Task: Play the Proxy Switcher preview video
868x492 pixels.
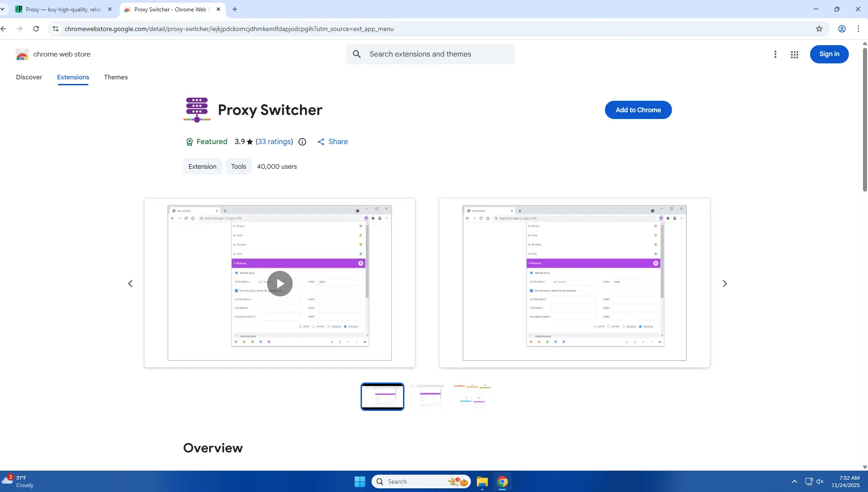Action: click(x=279, y=284)
